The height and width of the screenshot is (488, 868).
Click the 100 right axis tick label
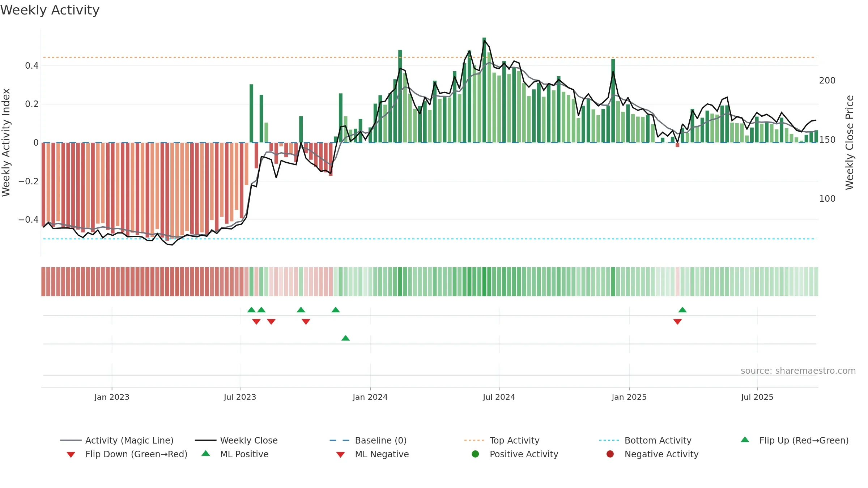pyautogui.click(x=827, y=198)
